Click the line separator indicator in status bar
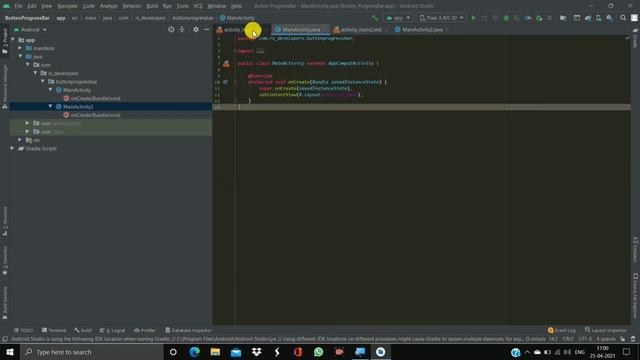This screenshot has height=360, width=640. tap(568, 339)
